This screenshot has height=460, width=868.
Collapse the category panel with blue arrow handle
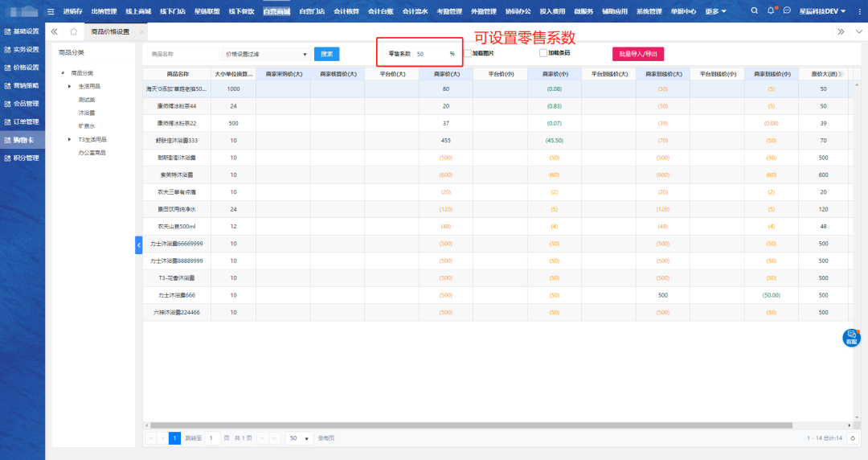pyautogui.click(x=138, y=245)
